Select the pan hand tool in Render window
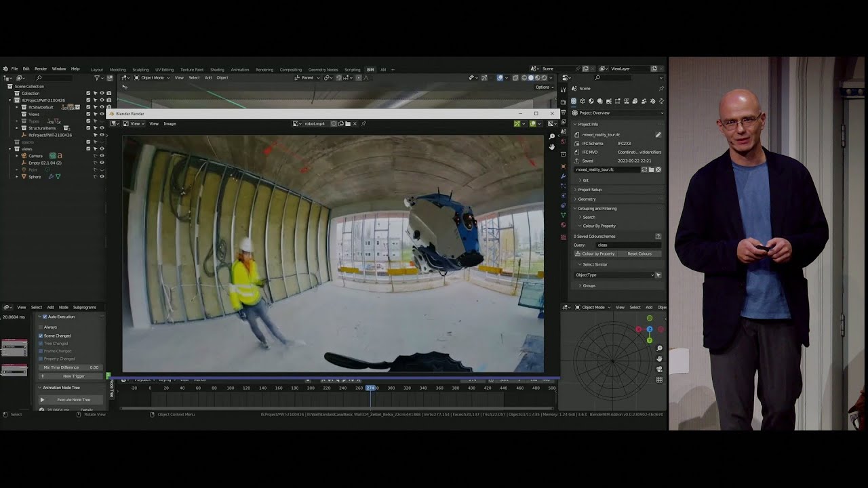Image resolution: width=868 pixels, height=488 pixels. coord(551,146)
